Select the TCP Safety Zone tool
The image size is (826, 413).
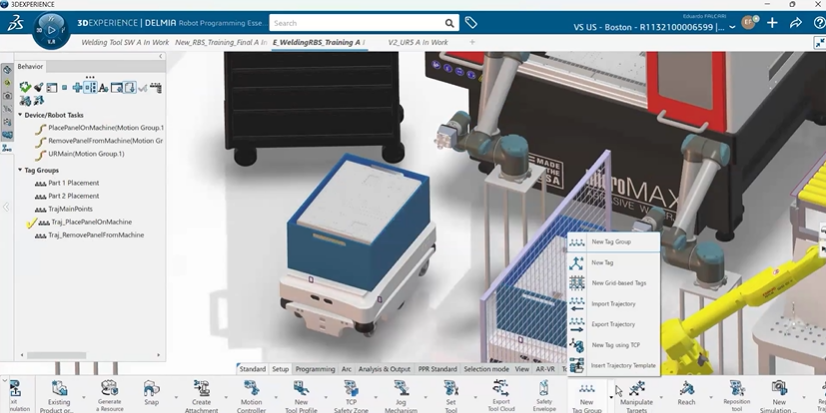coord(351,389)
